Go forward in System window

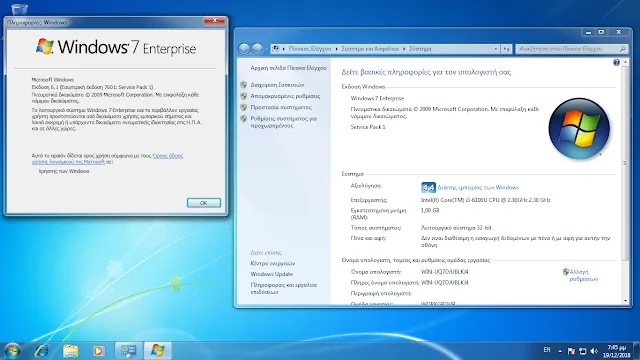click(257, 49)
